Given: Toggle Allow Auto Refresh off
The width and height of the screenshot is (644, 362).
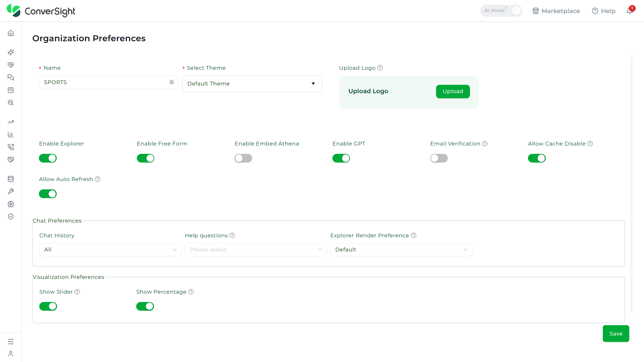Looking at the screenshot, I should click(x=48, y=194).
